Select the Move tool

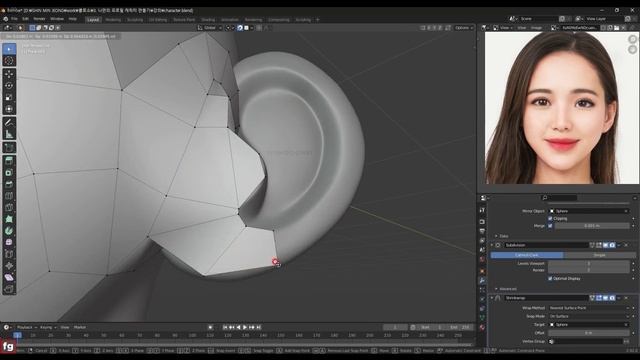click(x=9, y=74)
